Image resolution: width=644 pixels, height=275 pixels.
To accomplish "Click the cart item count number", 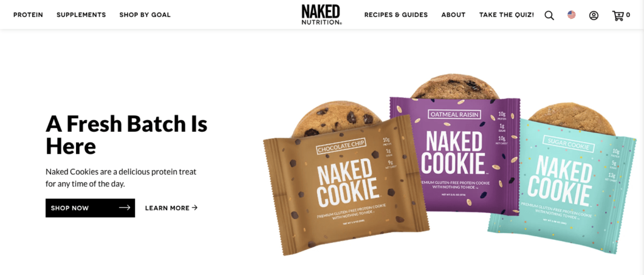I will coord(628,15).
